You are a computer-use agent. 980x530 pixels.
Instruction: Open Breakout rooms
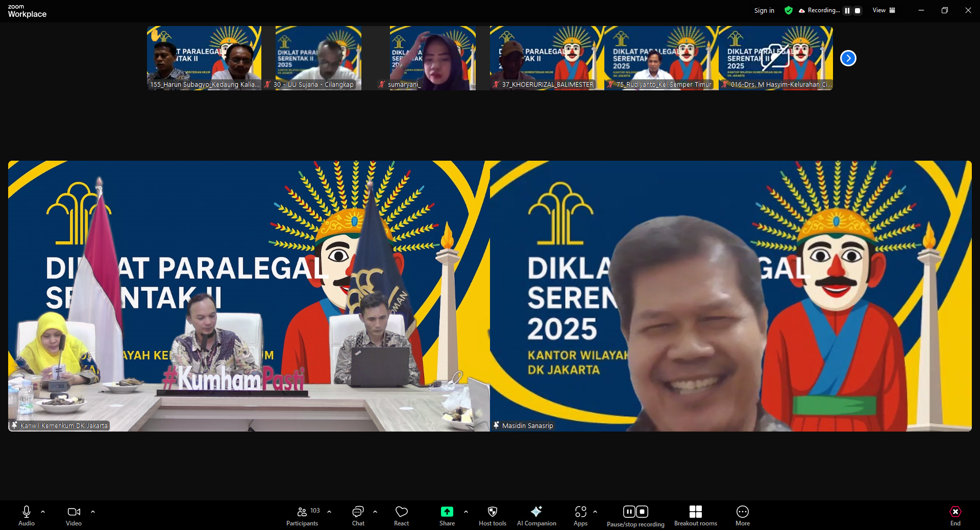coord(696,512)
